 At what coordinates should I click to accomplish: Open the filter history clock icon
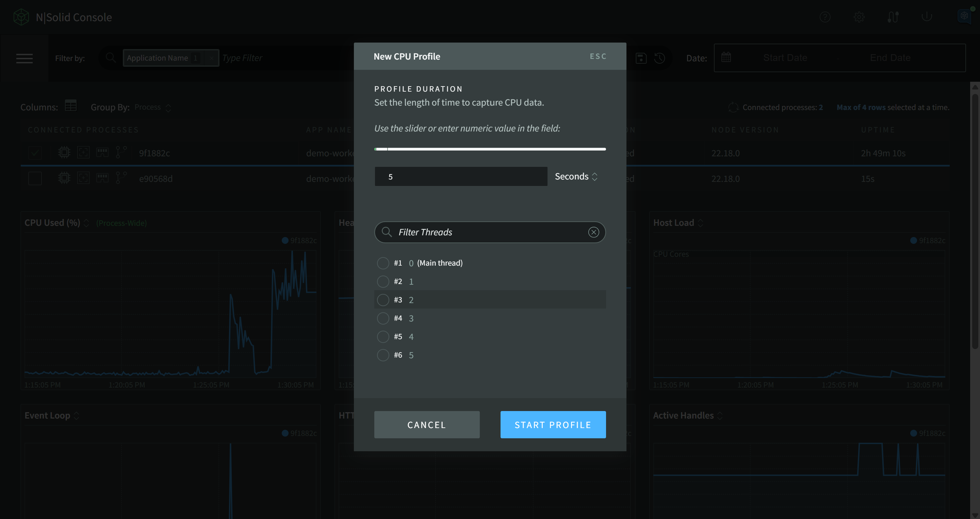660,58
